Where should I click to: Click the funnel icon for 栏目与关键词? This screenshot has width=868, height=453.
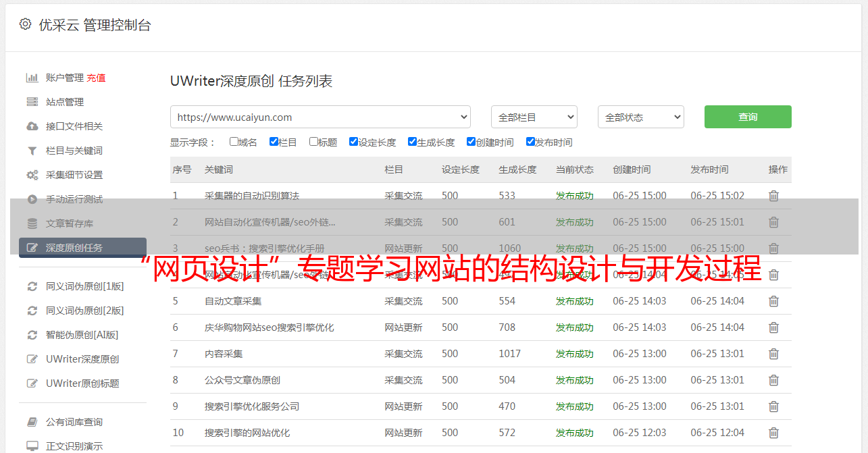click(32, 151)
